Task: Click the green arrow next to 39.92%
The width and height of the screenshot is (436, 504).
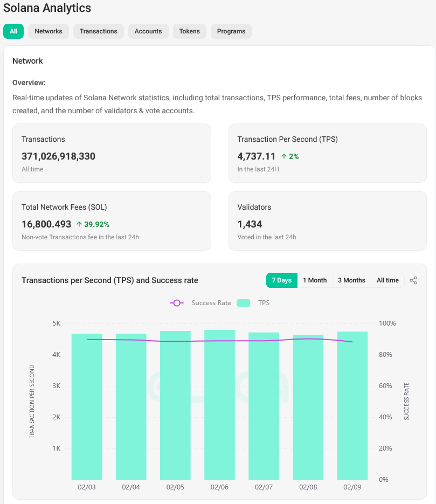Action: coord(79,224)
